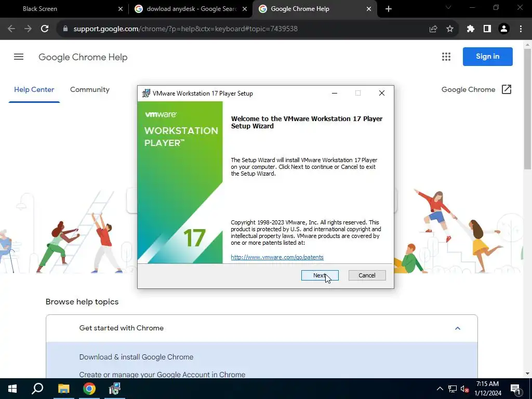The image size is (532, 399).
Task: Open File Explorer from taskbar
Action: (63, 389)
